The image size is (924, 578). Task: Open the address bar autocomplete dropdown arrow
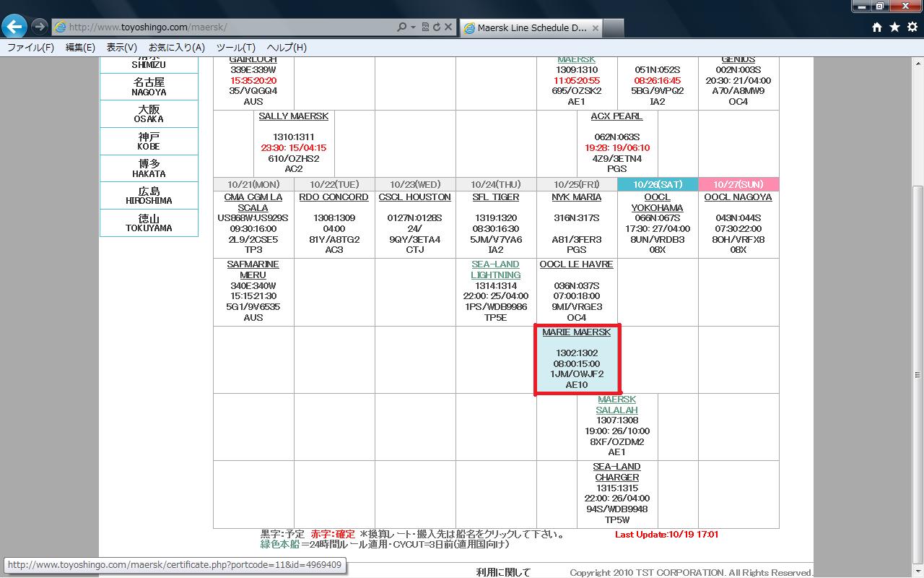point(413,27)
